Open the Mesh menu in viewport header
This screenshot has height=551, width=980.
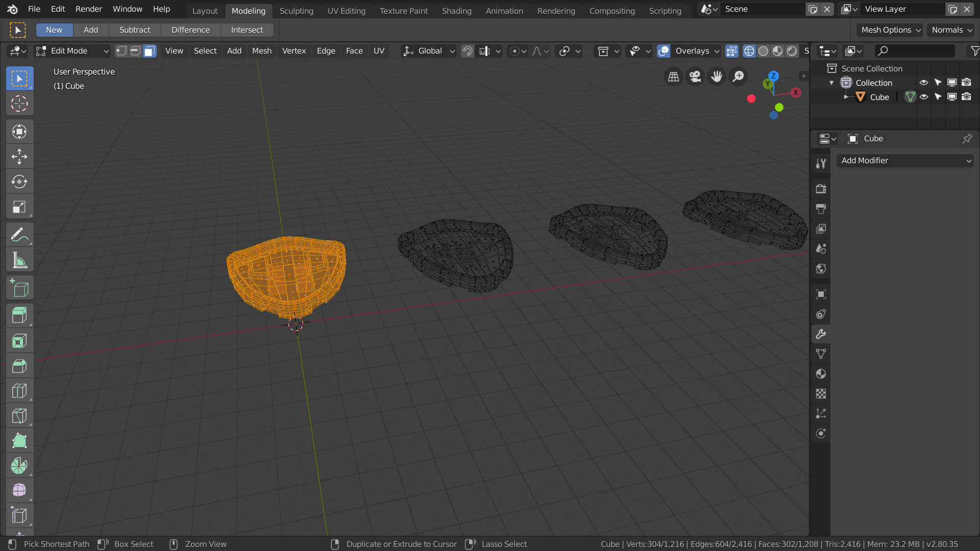[262, 51]
